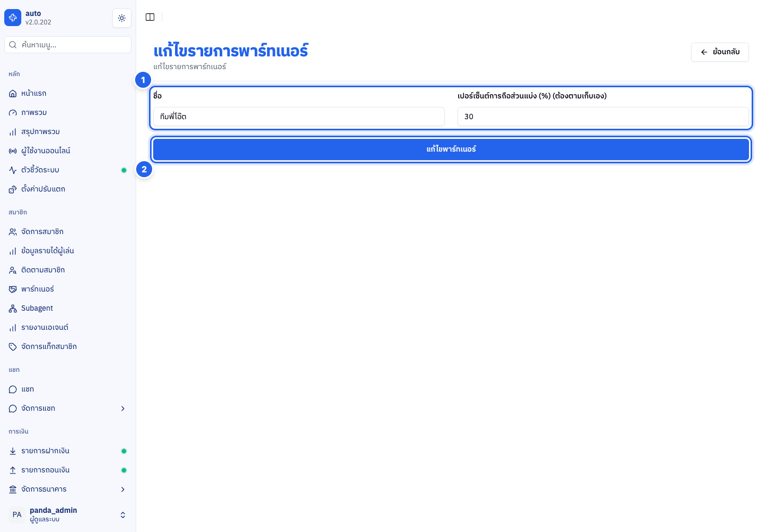Click the gauge icon next to ภาพรวม

click(x=13, y=113)
